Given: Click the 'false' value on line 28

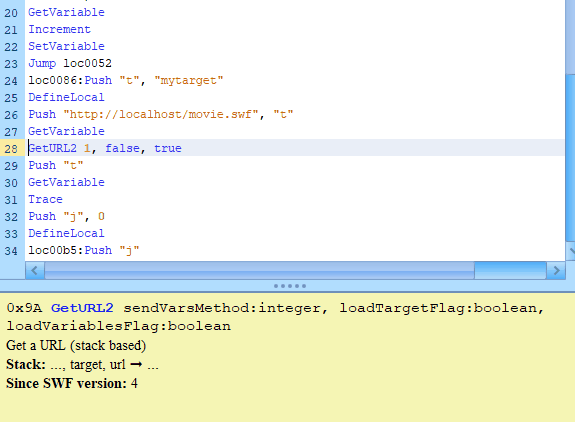Looking at the screenshot, I should [122, 148].
